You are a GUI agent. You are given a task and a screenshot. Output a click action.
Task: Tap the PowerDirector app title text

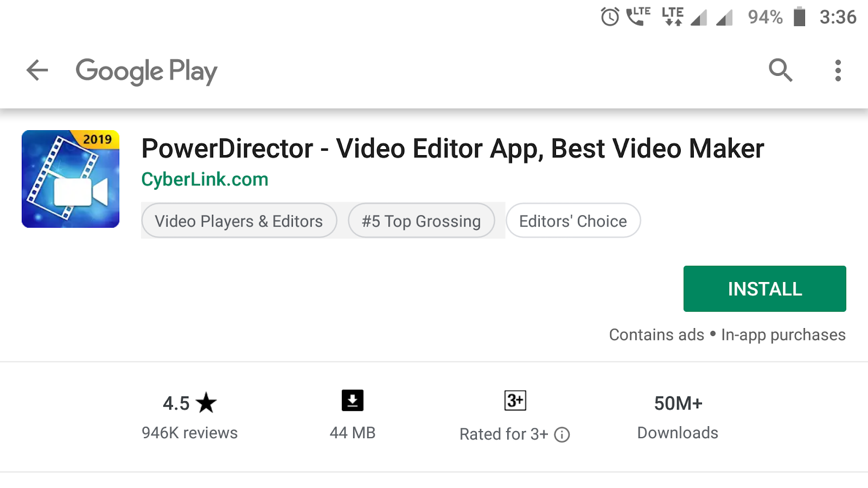452,149
